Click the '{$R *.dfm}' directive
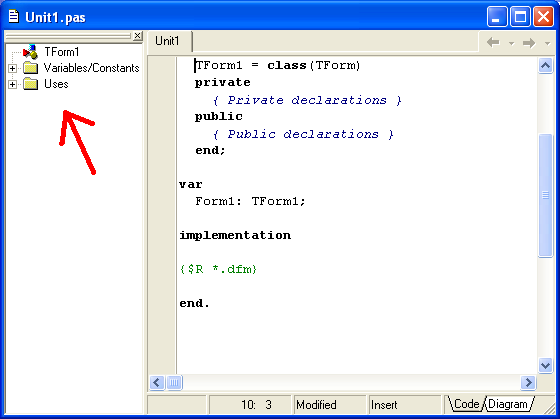The width and height of the screenshot is (560, 419). (218, 269)
